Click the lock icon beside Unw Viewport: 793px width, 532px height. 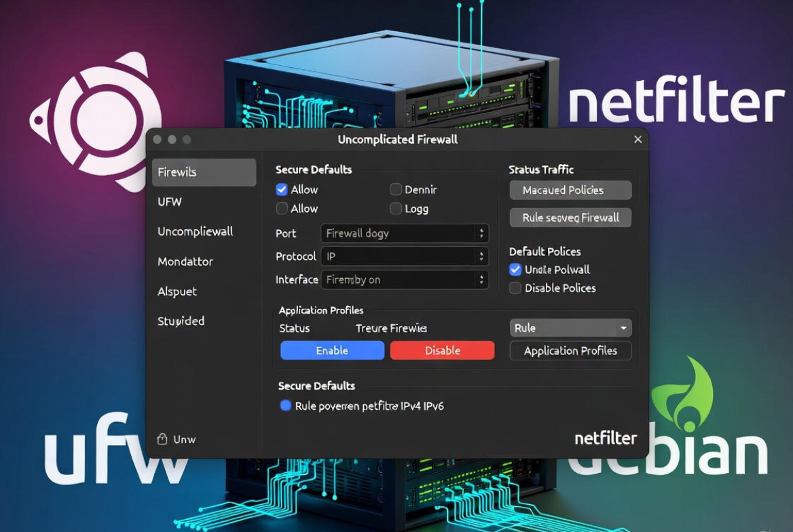[x=162, y=439]
